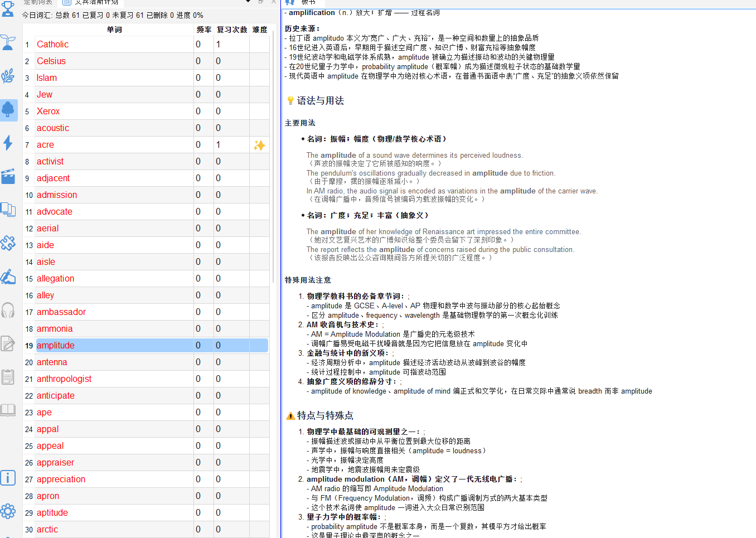Select the word Xerox
The height and width of the screenshot is (538, 756).
48,111
